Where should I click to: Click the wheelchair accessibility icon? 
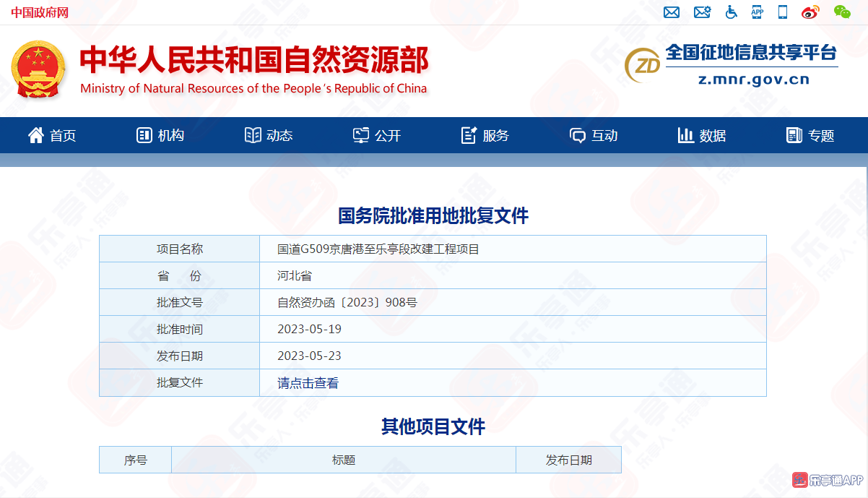pos(732,12)
